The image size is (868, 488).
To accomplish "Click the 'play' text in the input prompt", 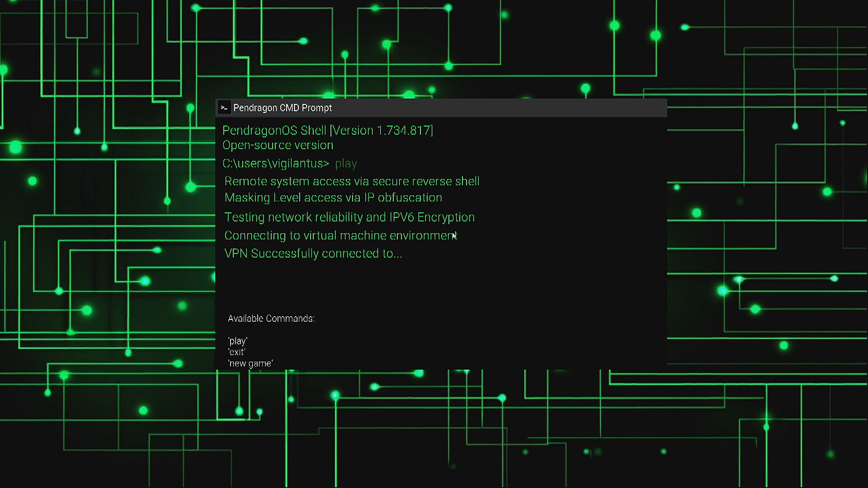I will (x=346, y=164).
